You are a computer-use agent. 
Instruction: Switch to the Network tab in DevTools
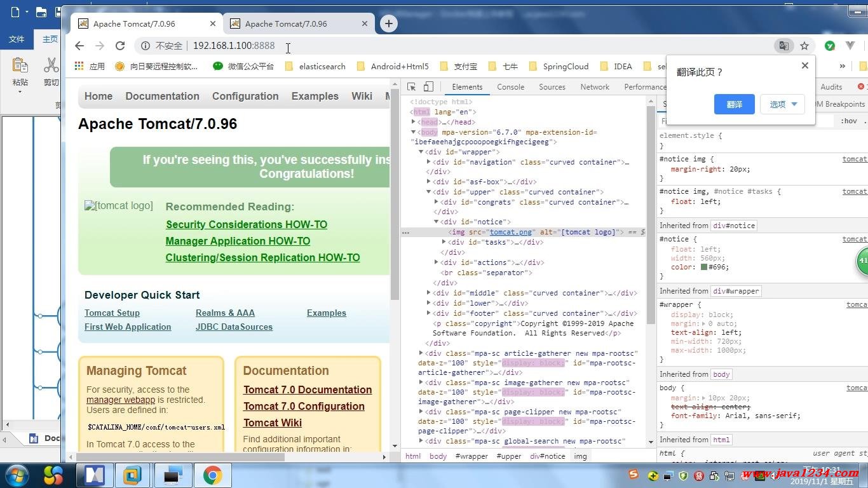[x=595, y=87]
